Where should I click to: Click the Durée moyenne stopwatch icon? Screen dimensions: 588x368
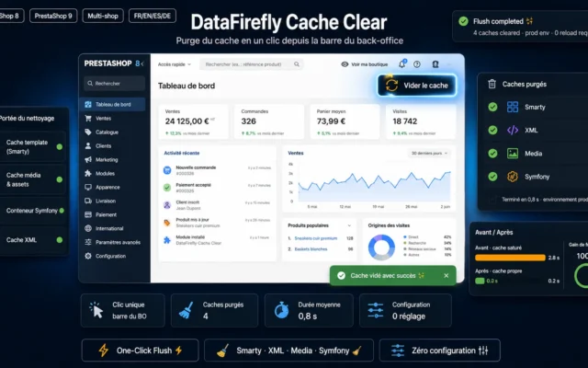[281, 310]
